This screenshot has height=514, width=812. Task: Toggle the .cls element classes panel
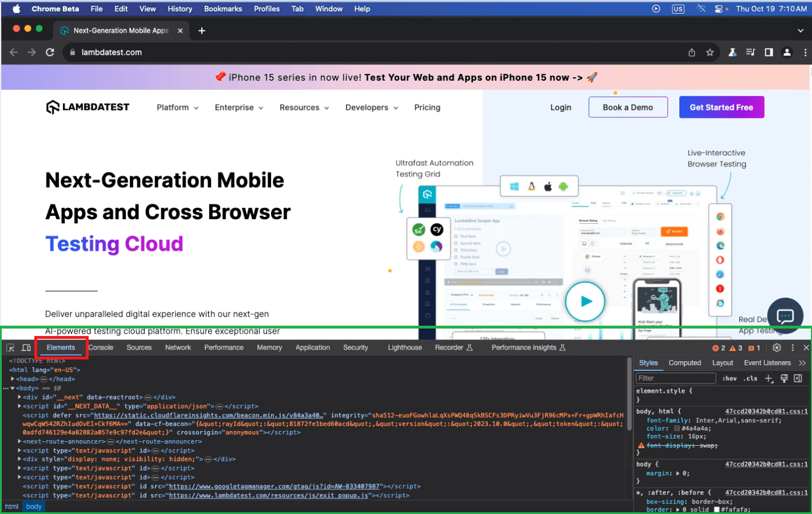[750, 378]
